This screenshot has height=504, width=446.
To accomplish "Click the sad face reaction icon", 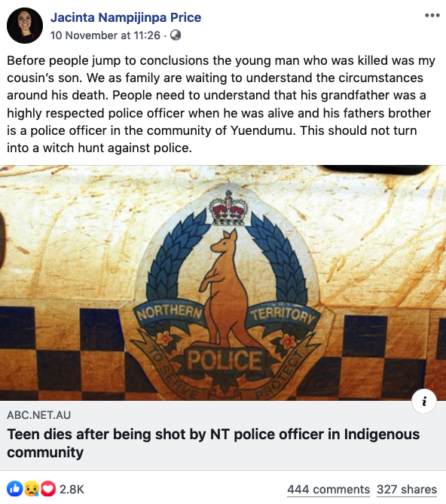I will [32, 489].
